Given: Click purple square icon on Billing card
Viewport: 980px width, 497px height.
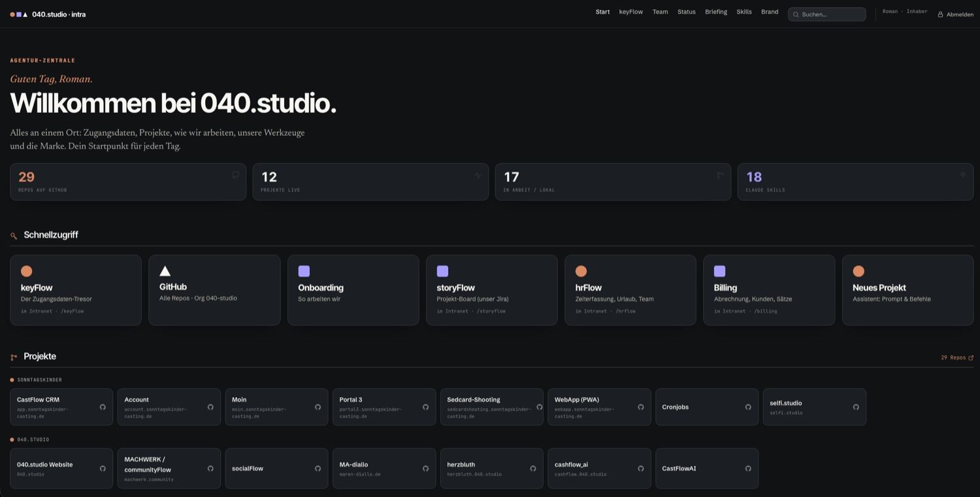Looking at the screenshot, I should [x=719, y=271].
